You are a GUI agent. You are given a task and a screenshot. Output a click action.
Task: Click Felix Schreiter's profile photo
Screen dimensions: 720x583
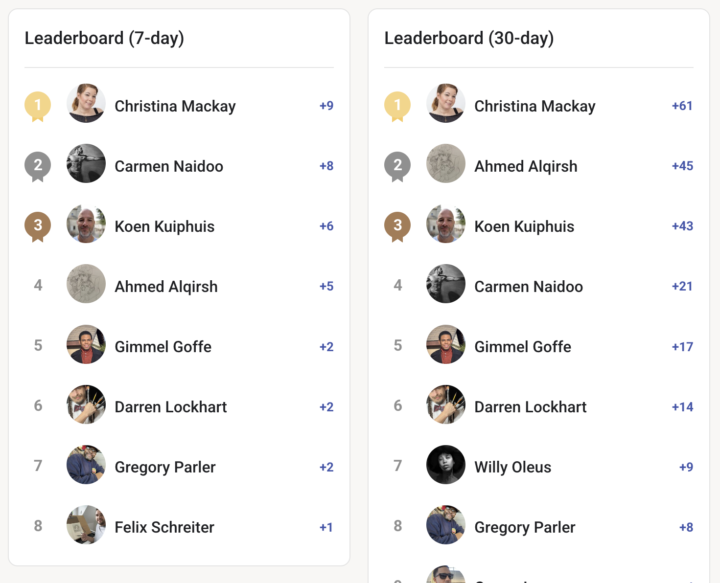point(86,525)
